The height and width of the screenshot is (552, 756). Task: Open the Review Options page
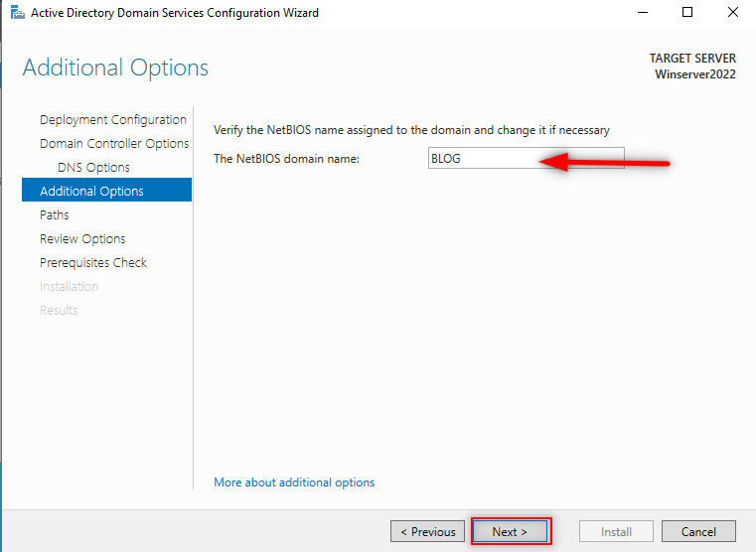[82, 239]
